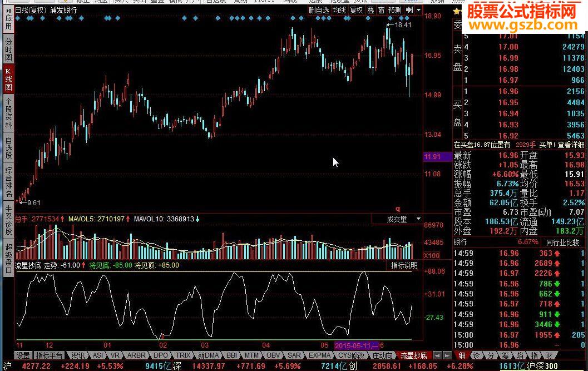Select the 筹 chip distribution tab
Viewport: 588px width, 371px height.
click(506, 355)
